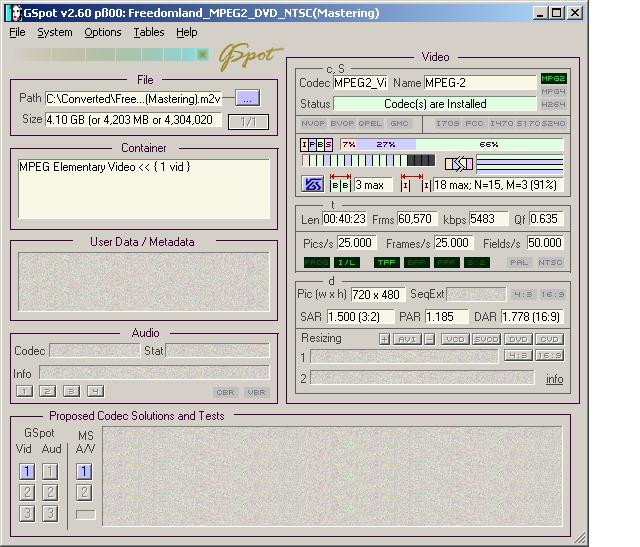Click the browse '...' button beside Path
The image size is (640, 547).
[x=247, y=98]
